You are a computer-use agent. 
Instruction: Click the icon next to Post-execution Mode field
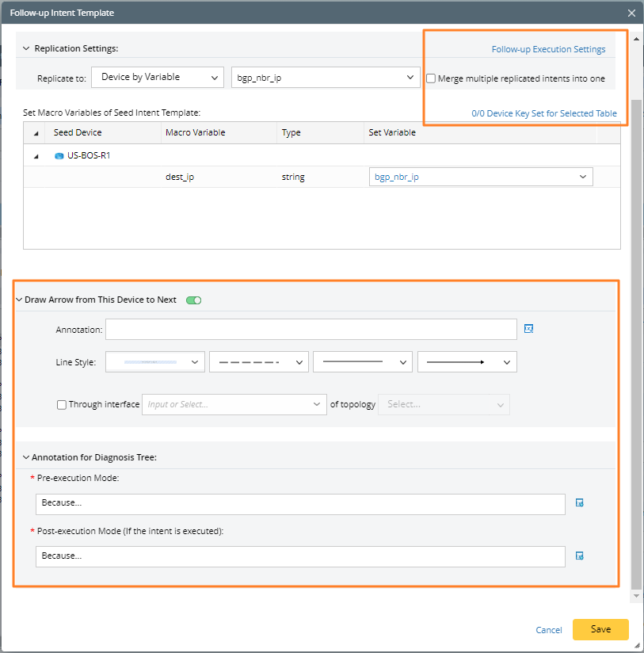pos(580,556)
